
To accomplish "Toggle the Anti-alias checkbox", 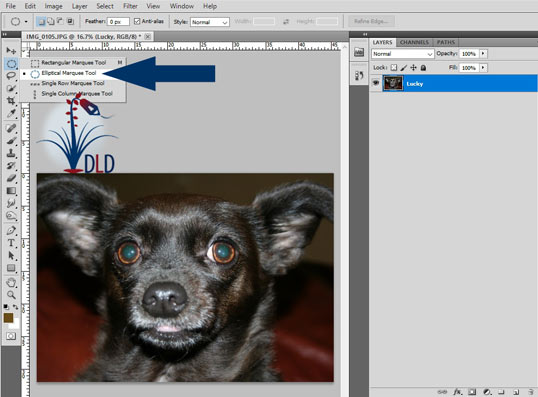I will (x=137, y=22).
